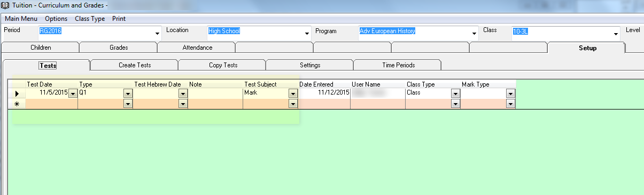Open the Options menu
Screen dimensions: 644x195
(56, 19)
